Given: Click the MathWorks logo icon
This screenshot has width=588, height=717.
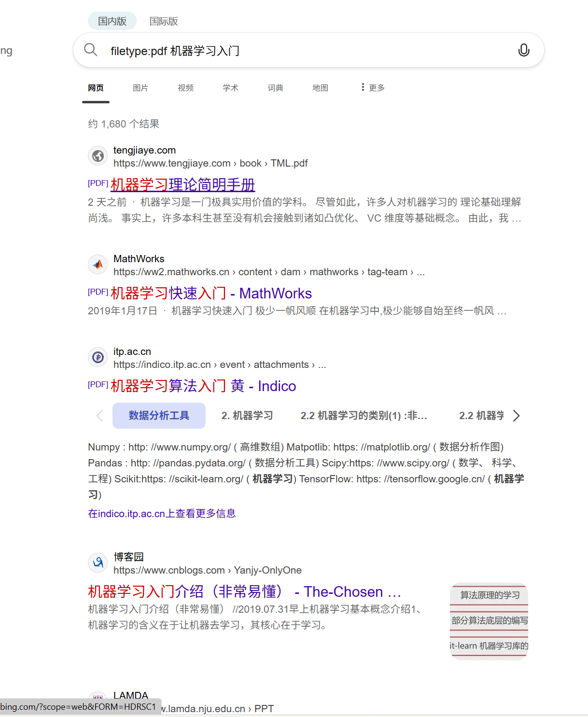Looking at the screenshot, I should tap(98, 264).
